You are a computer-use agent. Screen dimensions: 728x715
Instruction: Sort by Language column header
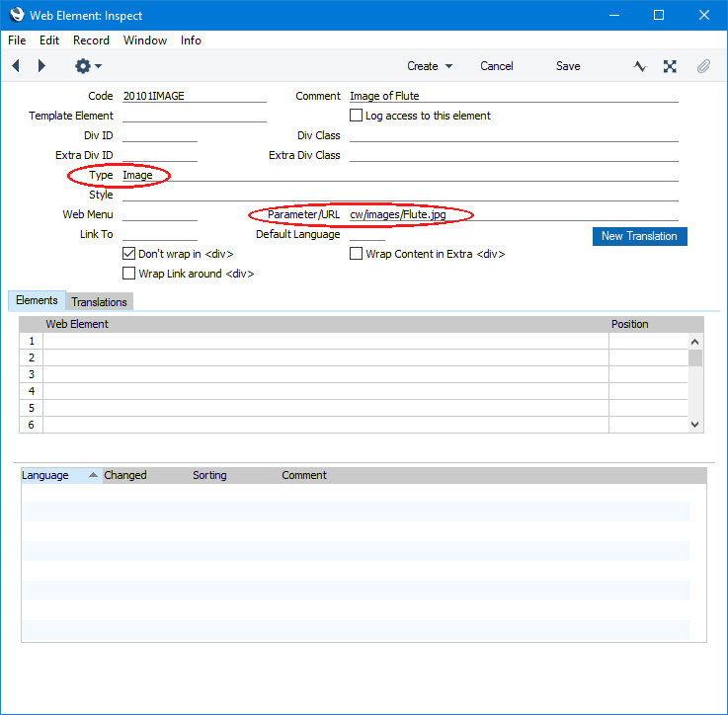point(61,475)
